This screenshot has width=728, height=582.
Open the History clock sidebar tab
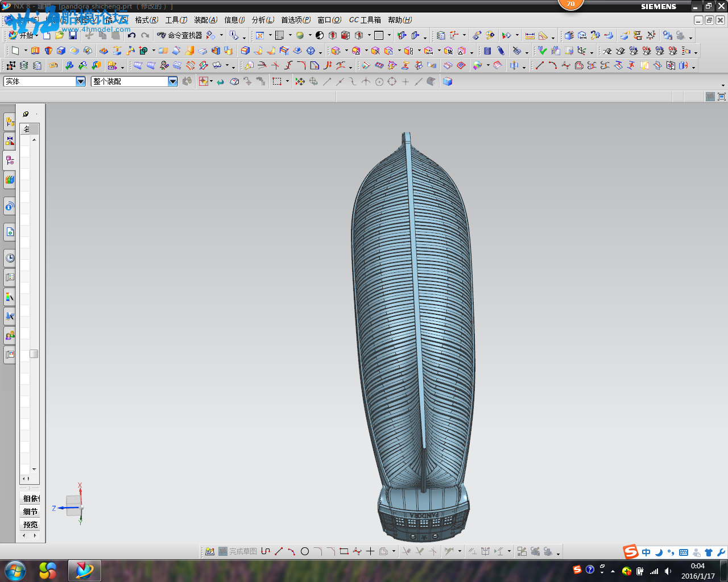click(x=10, y=257)
